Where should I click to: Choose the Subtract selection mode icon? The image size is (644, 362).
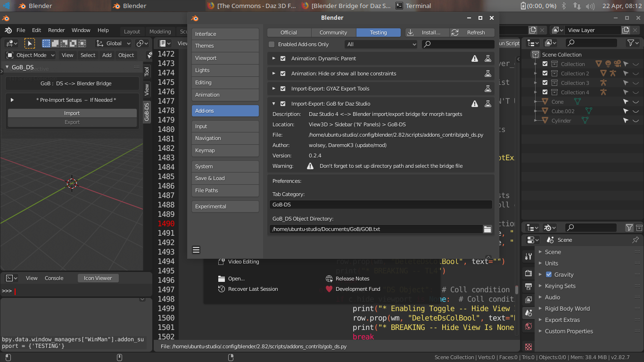[x=64, y=43]
